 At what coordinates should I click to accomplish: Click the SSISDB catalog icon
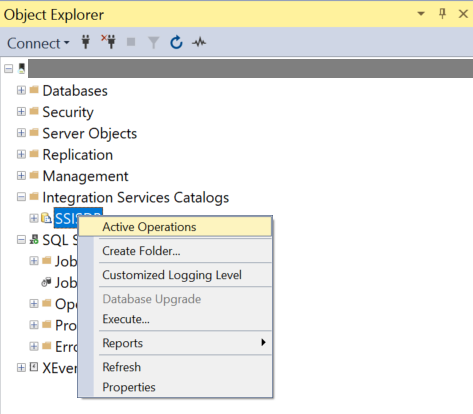click(x=46, y=218)
